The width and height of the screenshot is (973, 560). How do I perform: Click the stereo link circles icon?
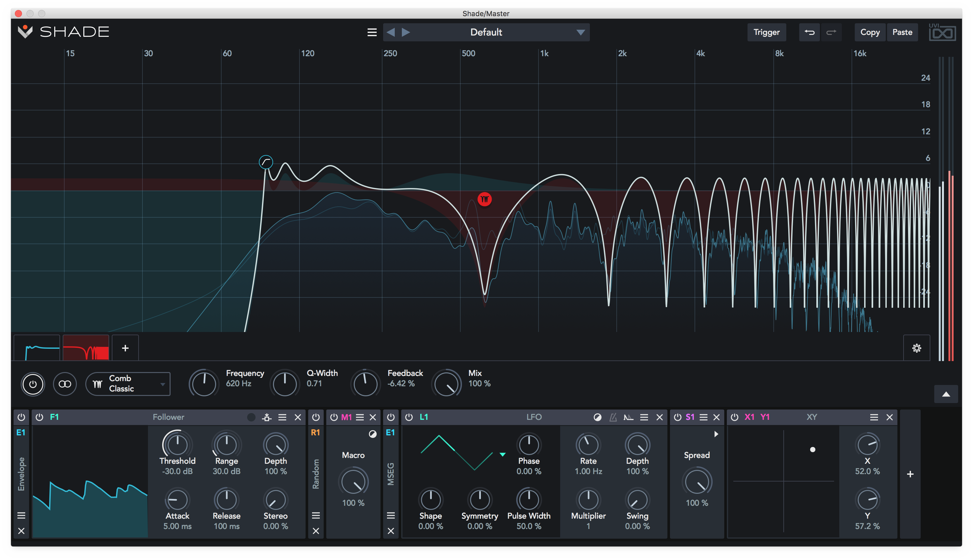pyautogui.click(x=65, y=384)
